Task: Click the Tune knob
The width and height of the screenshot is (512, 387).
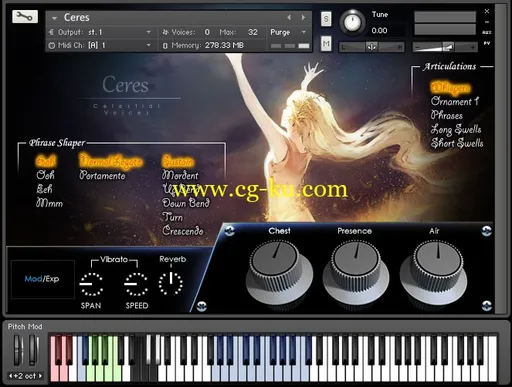Action: point(352,22)
